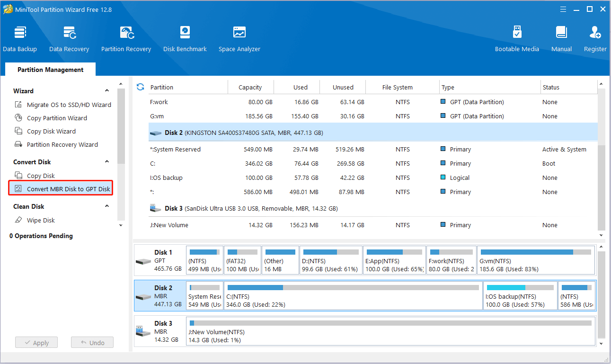The width and height of the screenshot is (611, 364).
Task: Sort by the Unused column header
Action: [343, 87]
